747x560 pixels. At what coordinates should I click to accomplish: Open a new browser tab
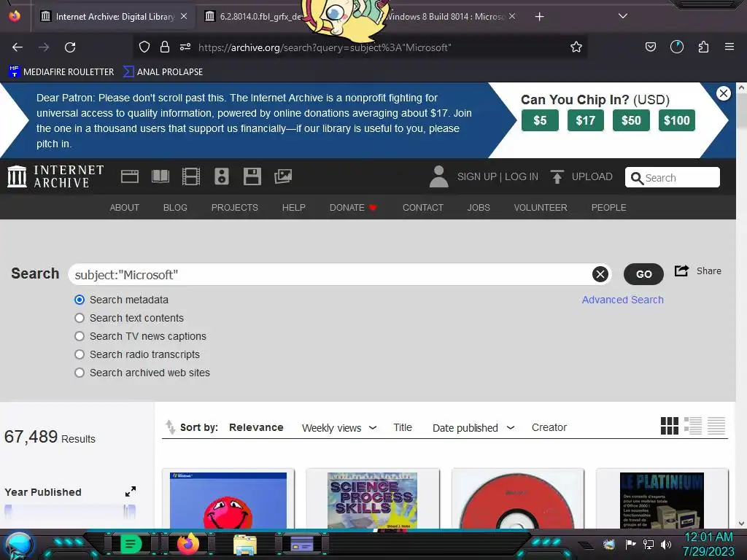(539, 17)
